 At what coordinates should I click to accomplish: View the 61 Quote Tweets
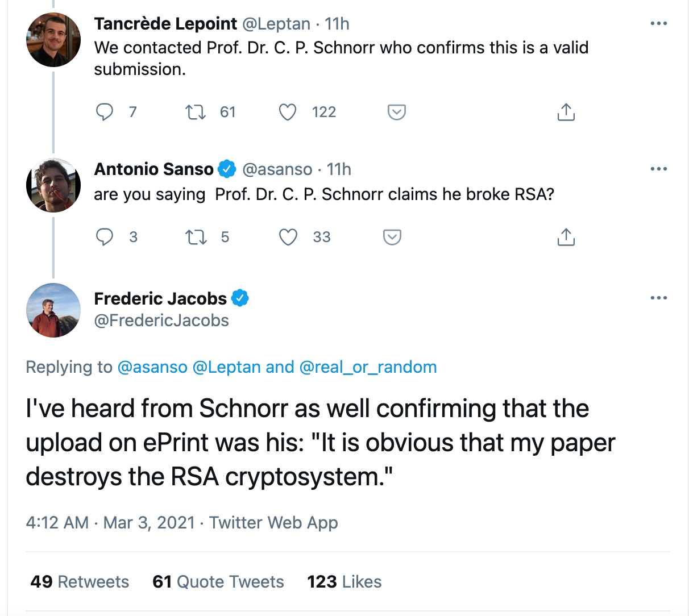[218, 581]
